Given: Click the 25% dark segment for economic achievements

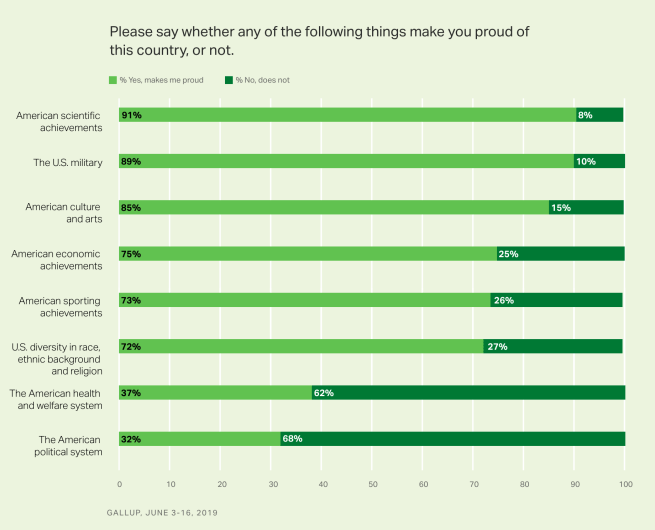Looking at the screenshot, I should (x=561, y=254).
